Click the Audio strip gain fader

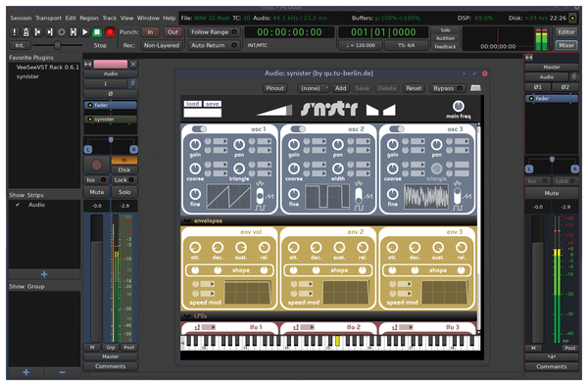(96, 278)
